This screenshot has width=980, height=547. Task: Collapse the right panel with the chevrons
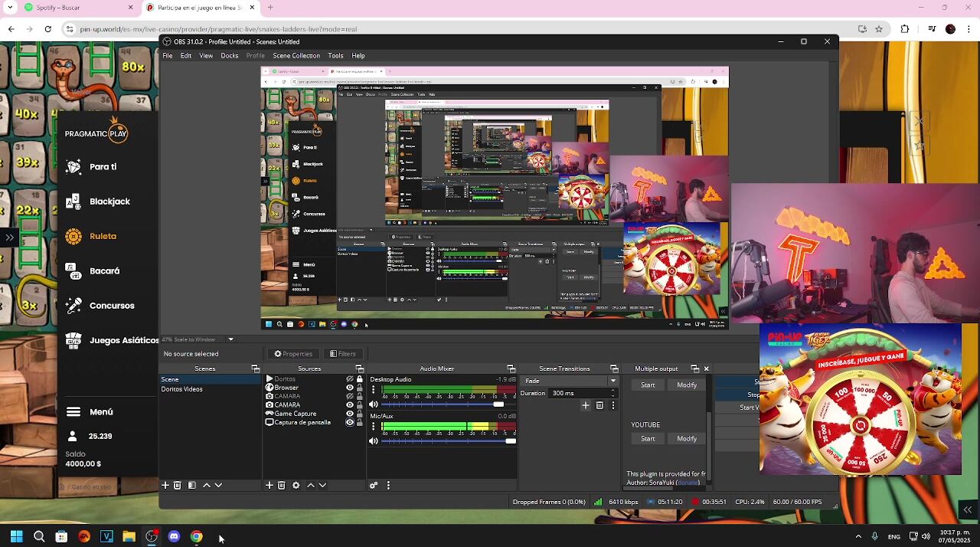968,510
